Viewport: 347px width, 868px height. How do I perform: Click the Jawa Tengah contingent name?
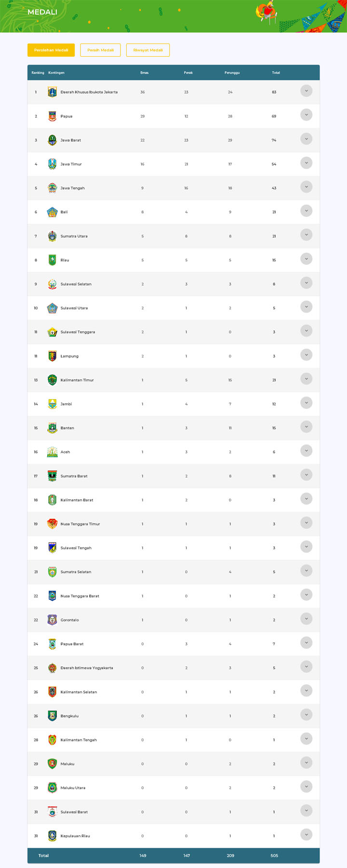click(72, 188)
